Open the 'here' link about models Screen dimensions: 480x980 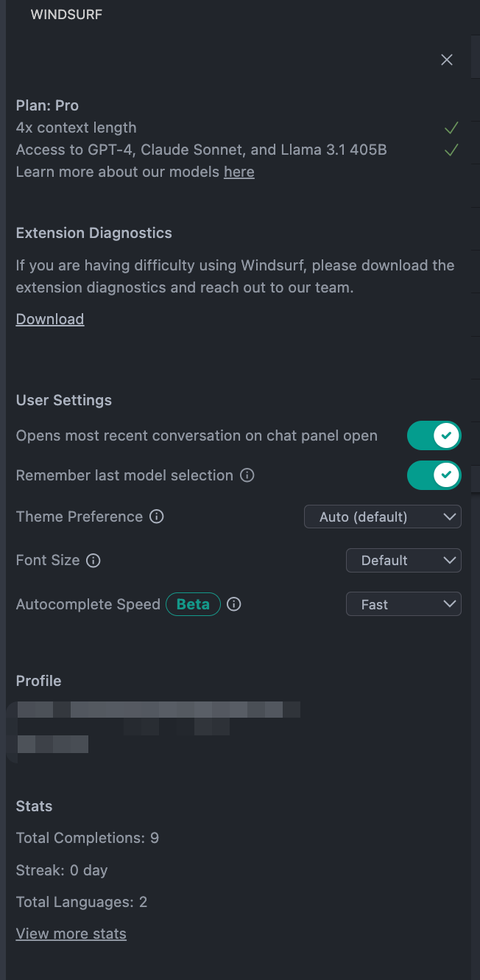[239, 172]
